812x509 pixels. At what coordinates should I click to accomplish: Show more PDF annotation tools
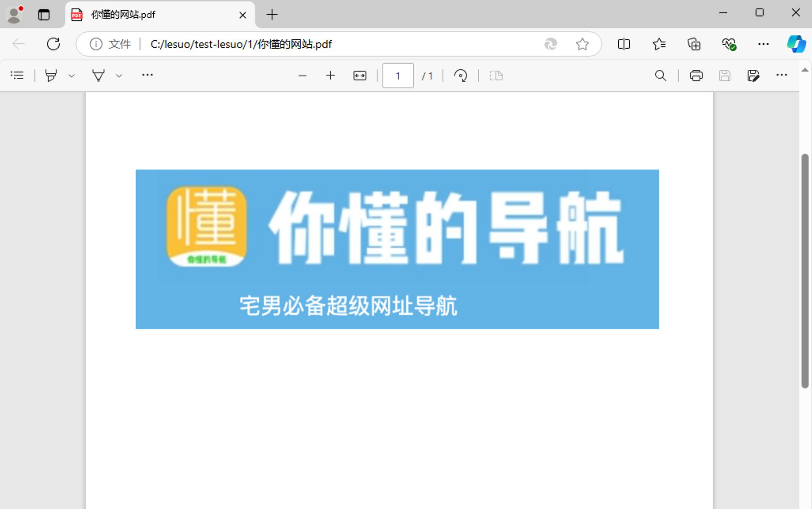click(x=147, y=75)
